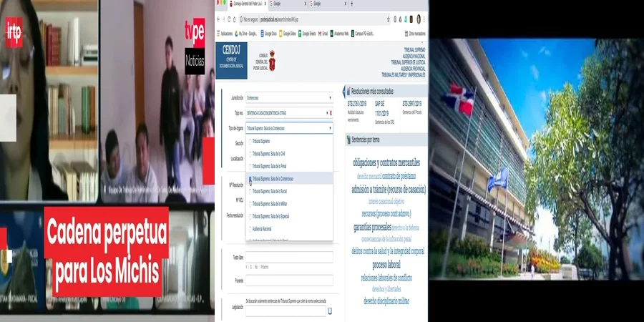Open the Otros marcadores folder
The image size is (644, 322).
coord(414,34)
